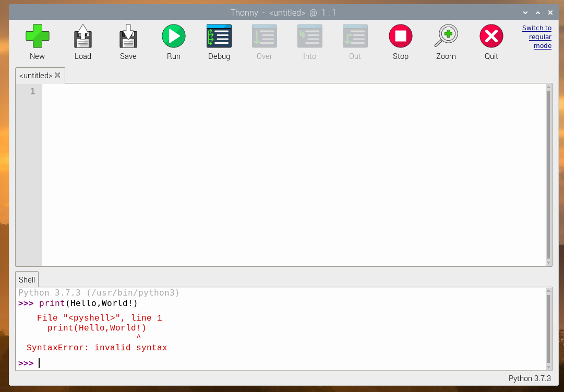Click the Step Over icon
The image size is (564, 392).
(x=265, y=36)
